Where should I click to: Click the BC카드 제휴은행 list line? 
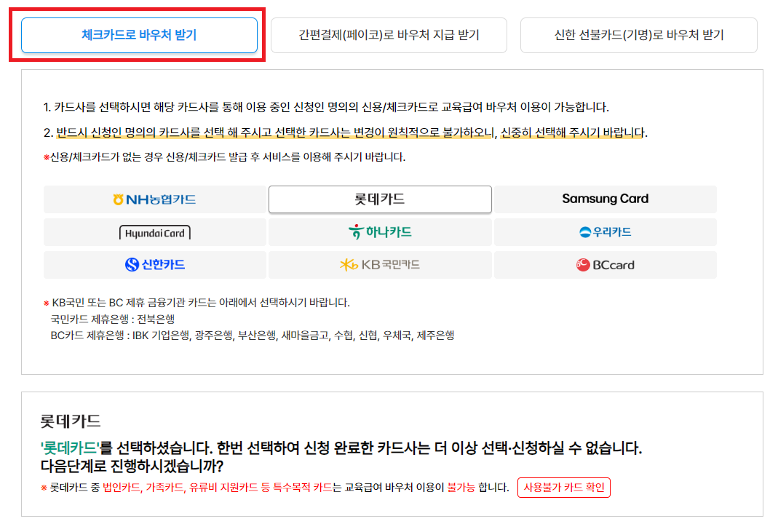click(x=252, y=336)
